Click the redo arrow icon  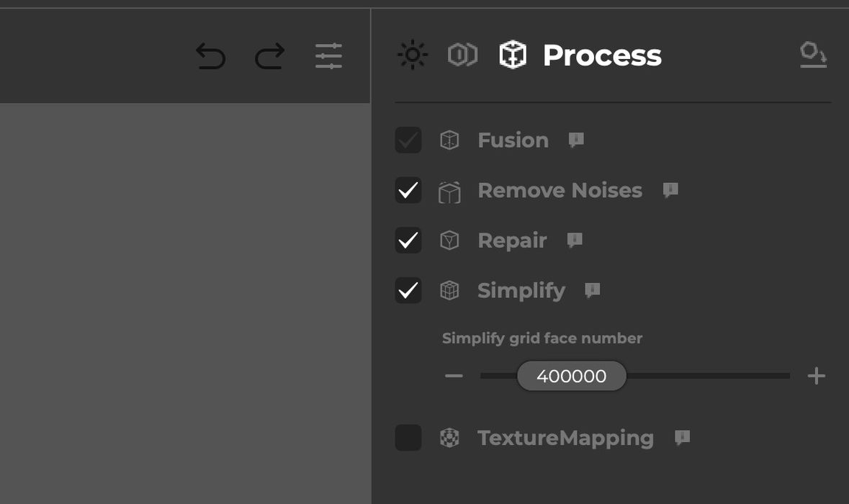pyautogui.click(x=270, y=56)
